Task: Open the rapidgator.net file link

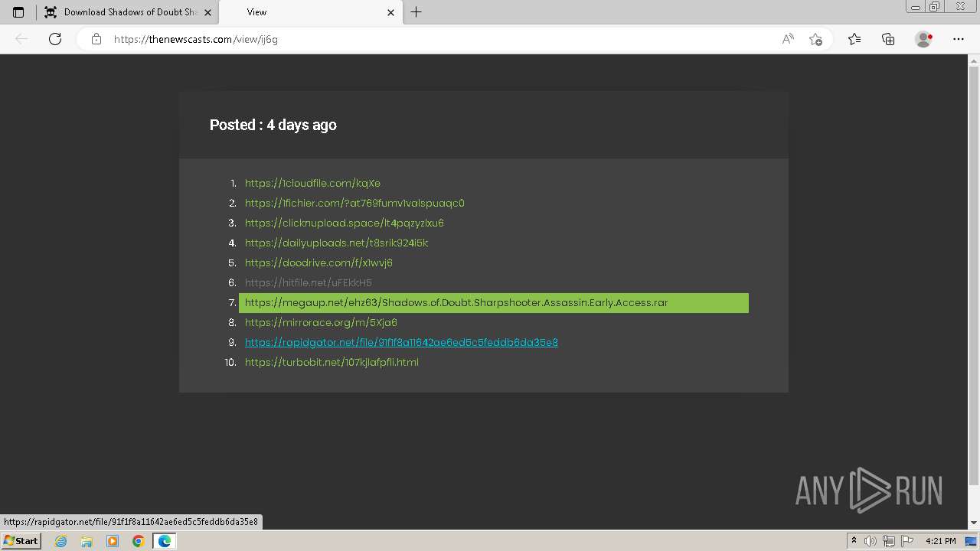Action: (401, 343)
